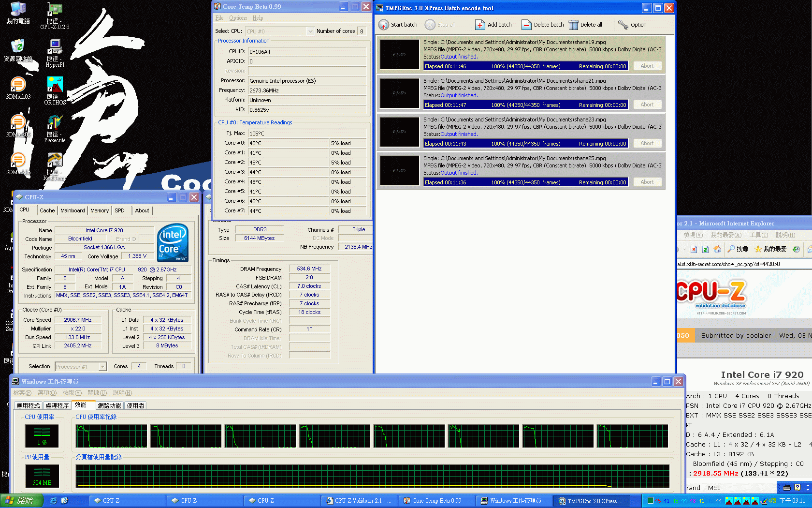Open the Select CPU dropdown in Core Temp
This screenshot has height=508, width=812.
click(x=310, y=31)
